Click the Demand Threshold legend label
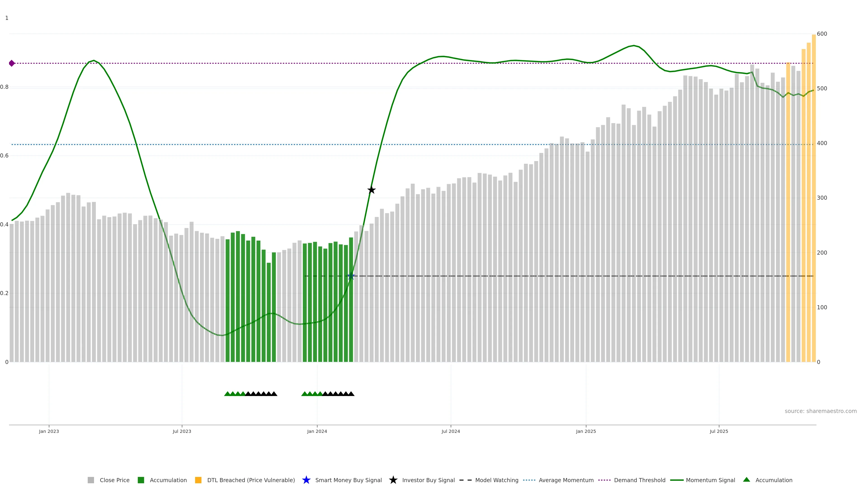This screenshot has width=868, height=488. pos(639,480)
